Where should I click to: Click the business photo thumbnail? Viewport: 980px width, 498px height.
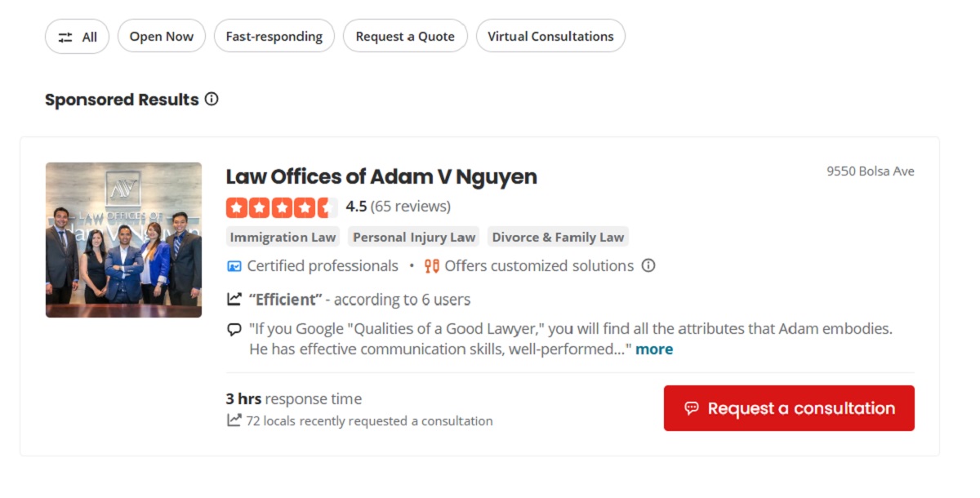pos(123,240)
